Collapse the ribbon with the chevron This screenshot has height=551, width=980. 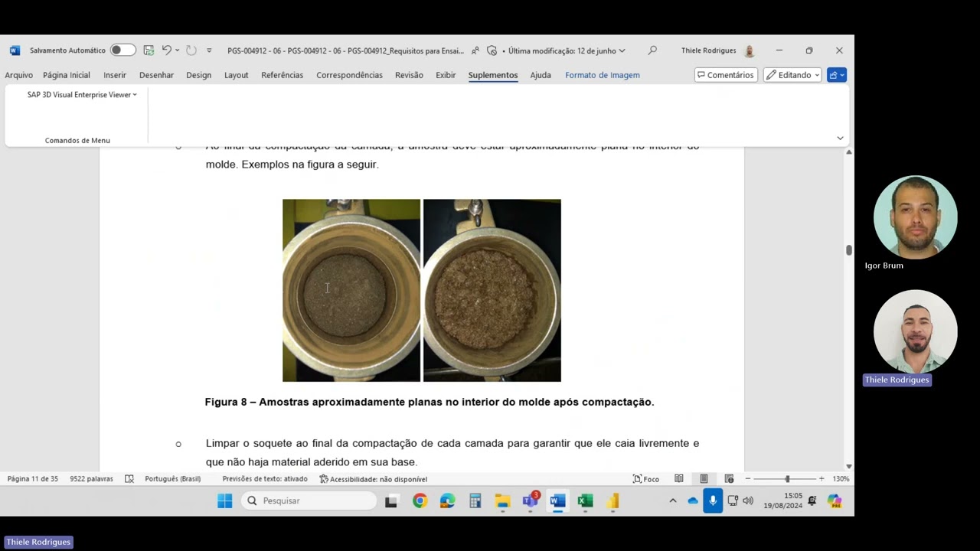coord(840,139)
